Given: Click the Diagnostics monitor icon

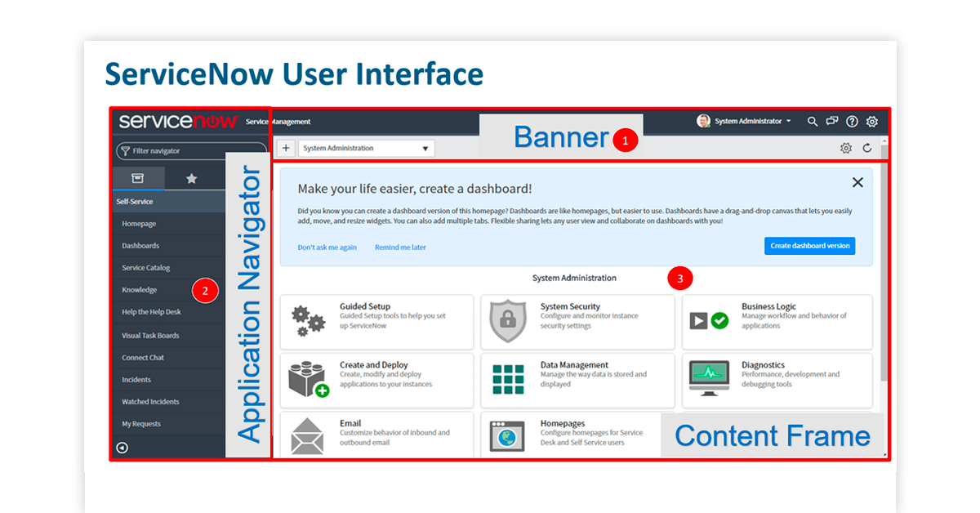Looking at the screenshot, I should click(x=709, y=377).
